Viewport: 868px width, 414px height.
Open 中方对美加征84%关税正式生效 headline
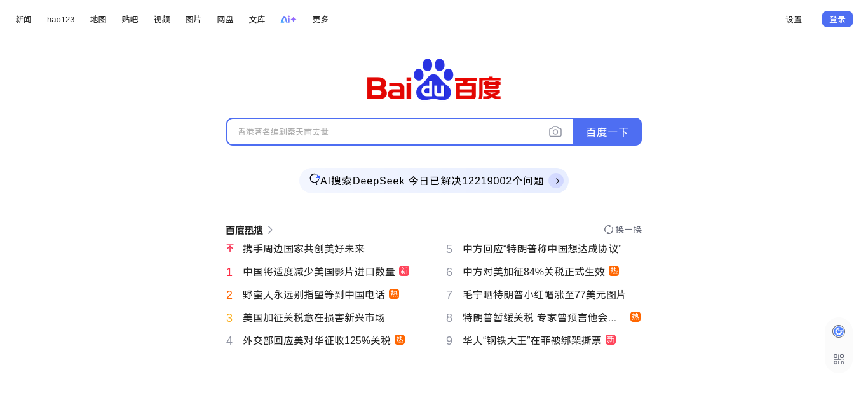[534, 272]
